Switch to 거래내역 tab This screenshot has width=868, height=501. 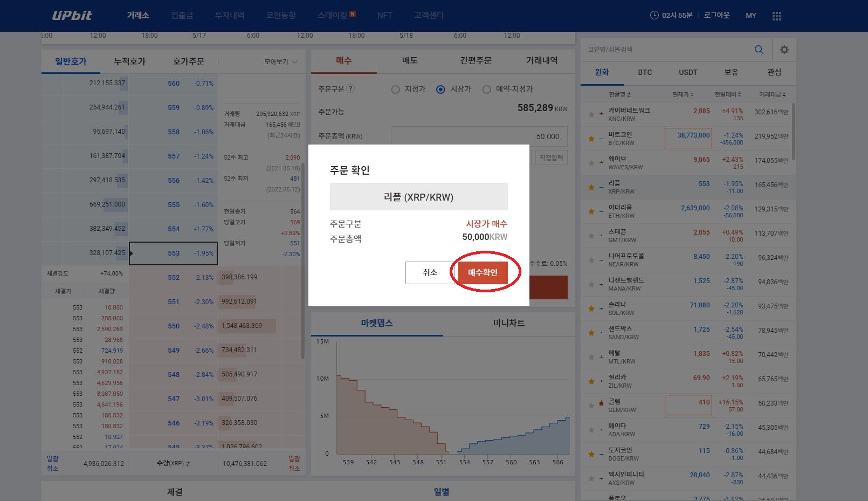point(542,60)
